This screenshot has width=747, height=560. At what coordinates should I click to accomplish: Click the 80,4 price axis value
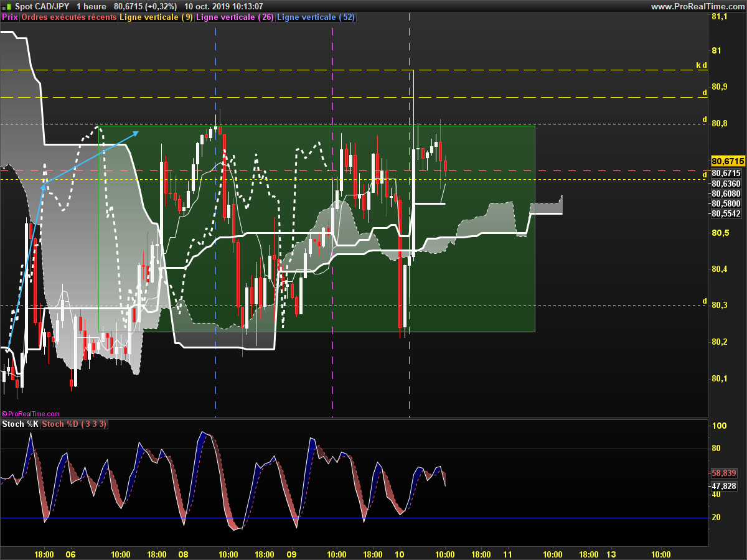718,269
